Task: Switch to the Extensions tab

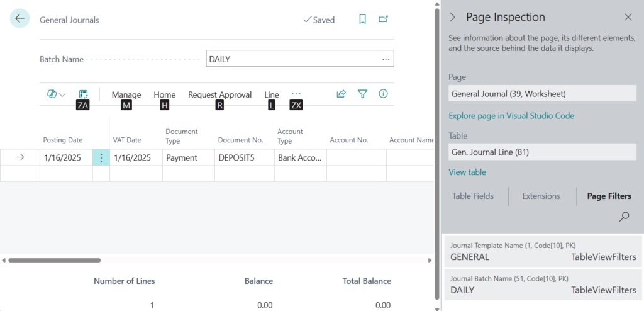Action: click(x=541, y=196)
